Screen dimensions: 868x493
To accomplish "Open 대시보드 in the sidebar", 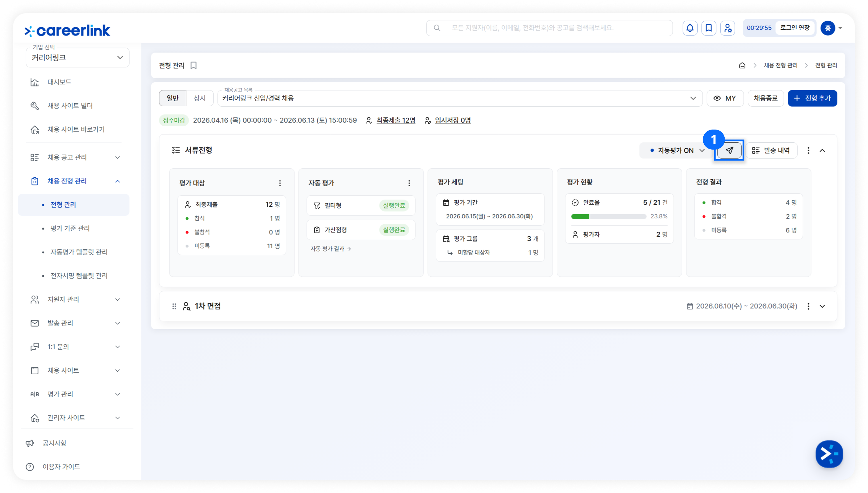I will point(59,82).
